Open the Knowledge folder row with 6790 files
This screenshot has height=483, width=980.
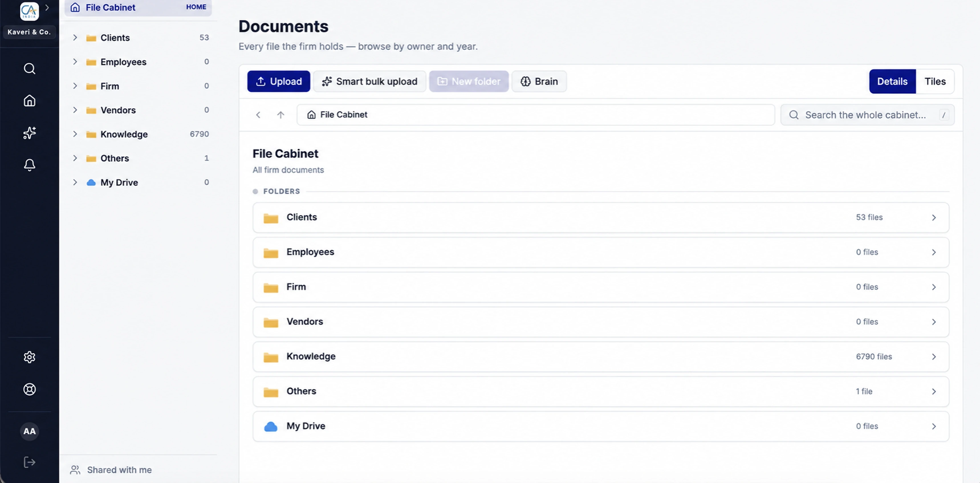tap(601, 357)
